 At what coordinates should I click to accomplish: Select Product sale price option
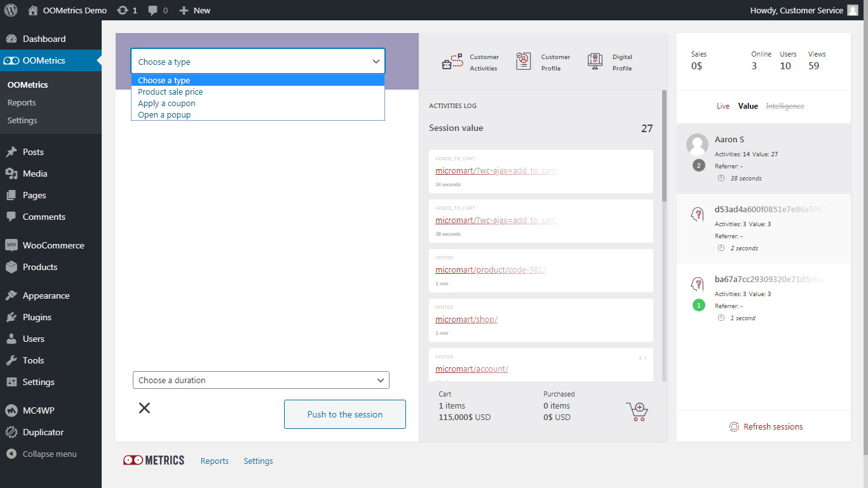[x=258, y=91]
